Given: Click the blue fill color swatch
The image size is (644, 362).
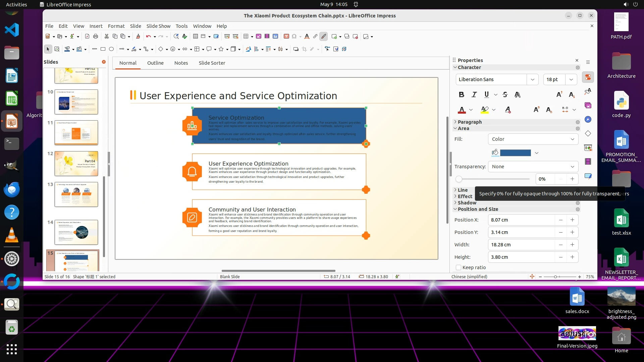Looking at the screenshot, I should point(515,153).
